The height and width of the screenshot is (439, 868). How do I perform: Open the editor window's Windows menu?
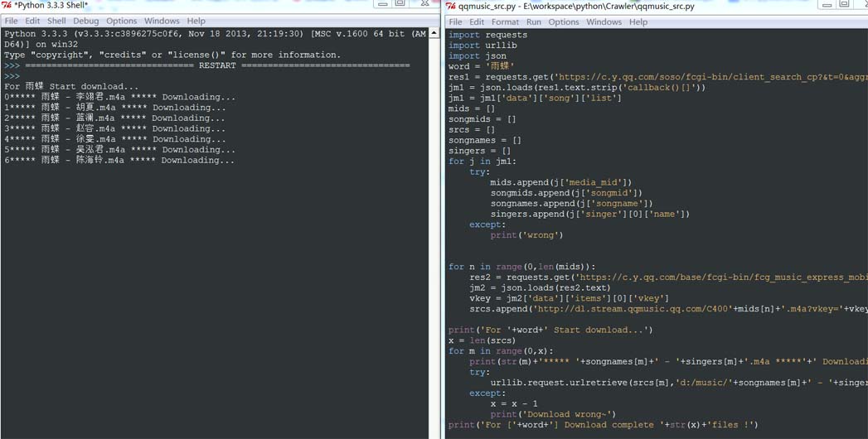point(604,22)
